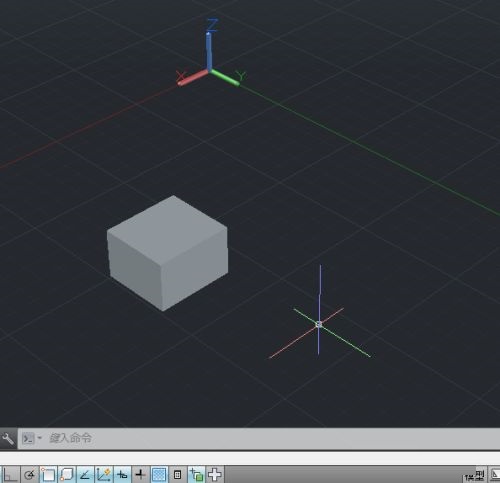500x483 pixels.
Task: Open Quick Properties status icon
Action: tap(178, 474)
